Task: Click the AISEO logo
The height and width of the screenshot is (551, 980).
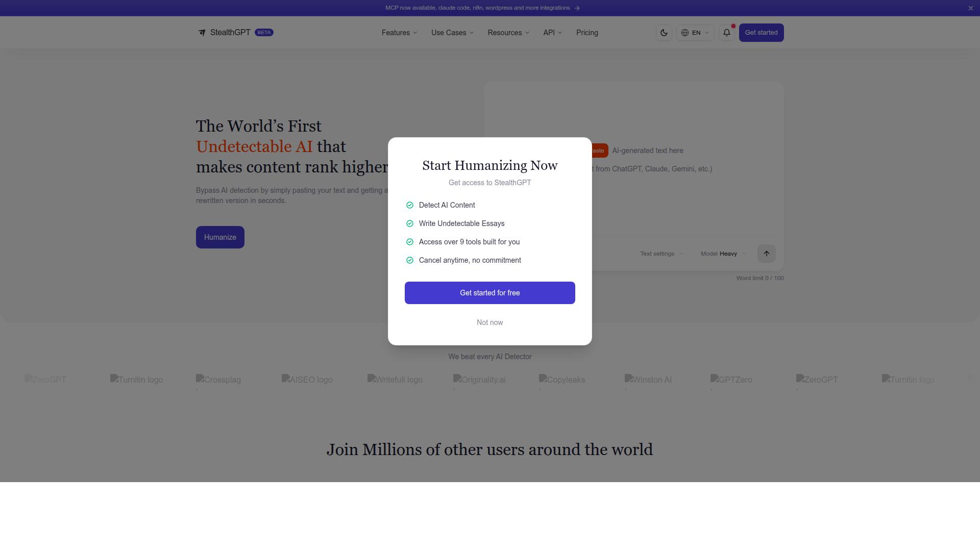Action: pos(307,380)
